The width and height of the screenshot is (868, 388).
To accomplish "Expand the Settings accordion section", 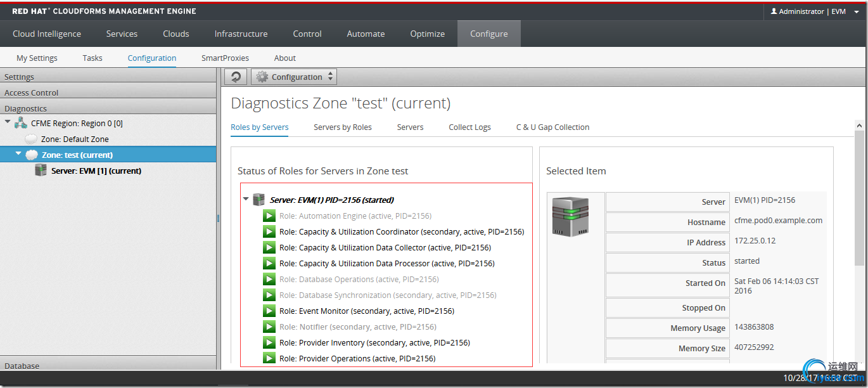I will point(108,76).
